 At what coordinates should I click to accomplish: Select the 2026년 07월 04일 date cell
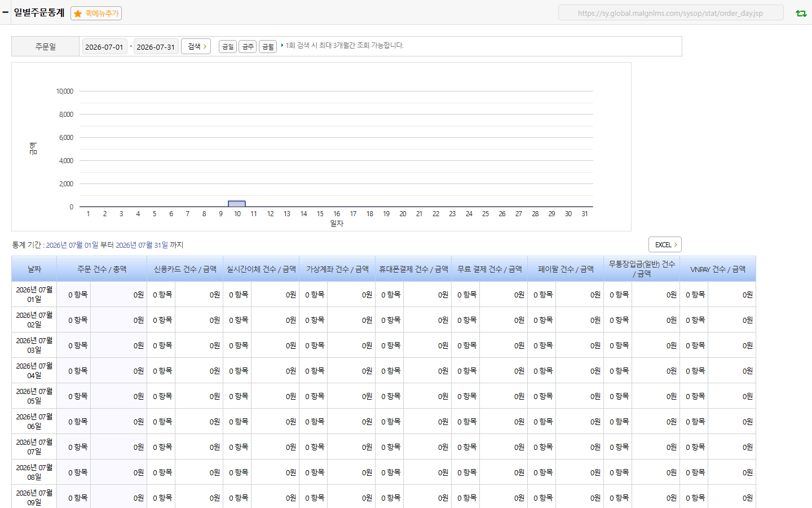(34, 370)
